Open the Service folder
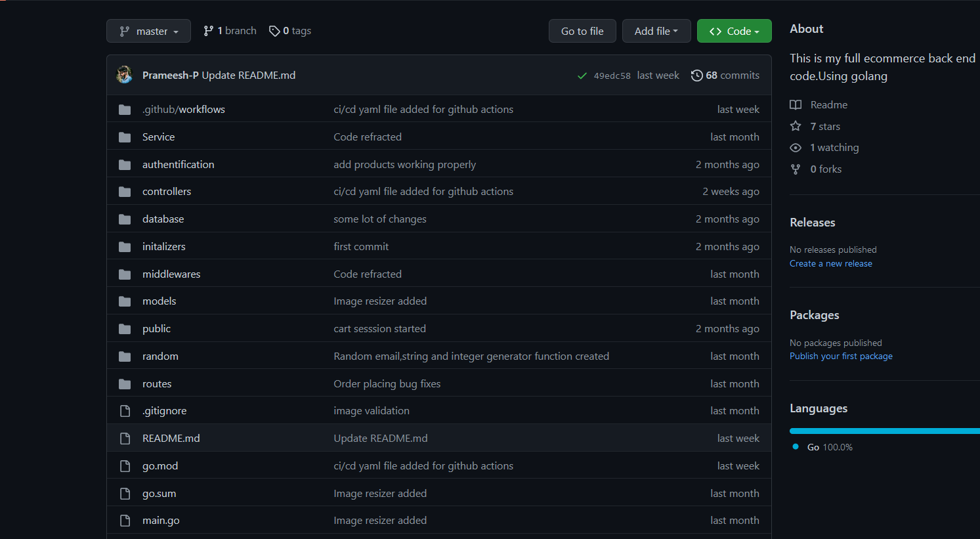 (x=159, y=137)
